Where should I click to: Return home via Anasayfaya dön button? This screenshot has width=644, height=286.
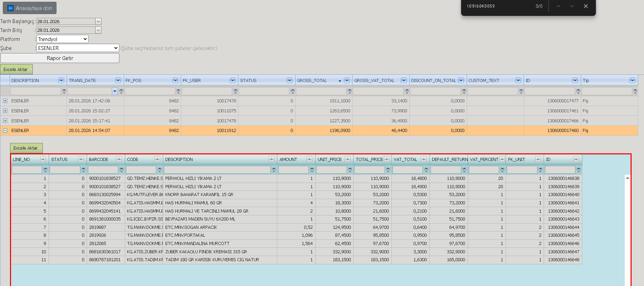click(30, 8)
